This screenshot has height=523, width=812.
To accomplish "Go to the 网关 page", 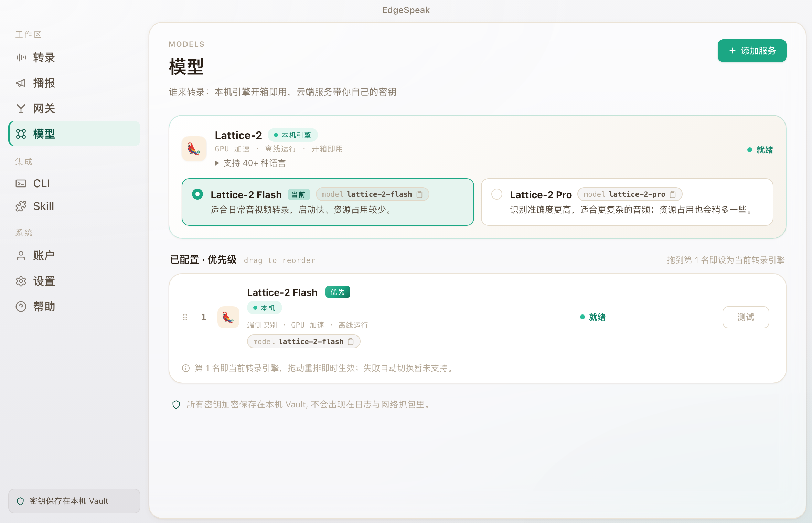I will (x=74, y=108).
